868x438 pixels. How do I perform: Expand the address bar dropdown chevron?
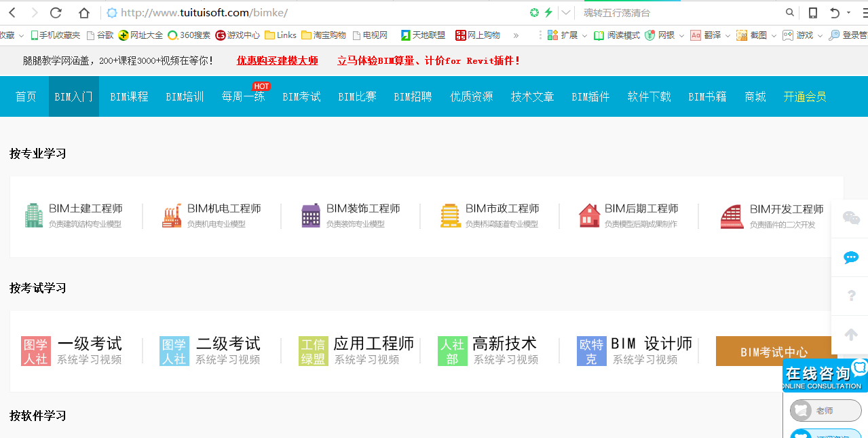pyautogui.click(x=565, y=12)
